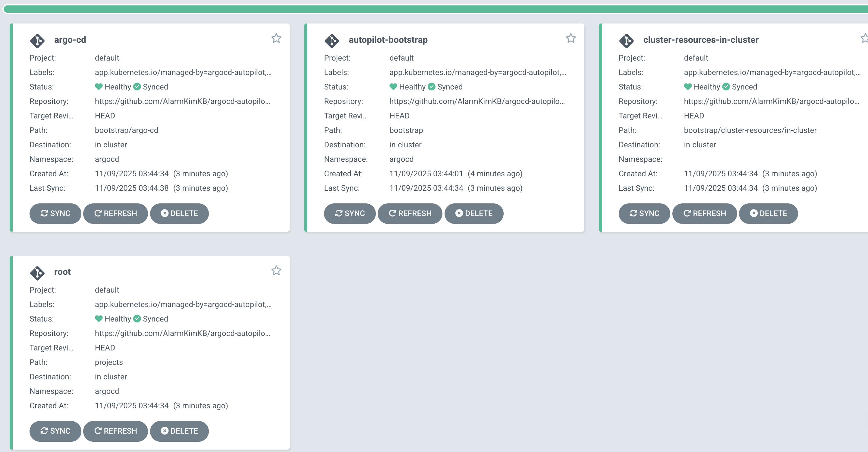
Task: Delete the root application
Action: click(x=179, y=431)
